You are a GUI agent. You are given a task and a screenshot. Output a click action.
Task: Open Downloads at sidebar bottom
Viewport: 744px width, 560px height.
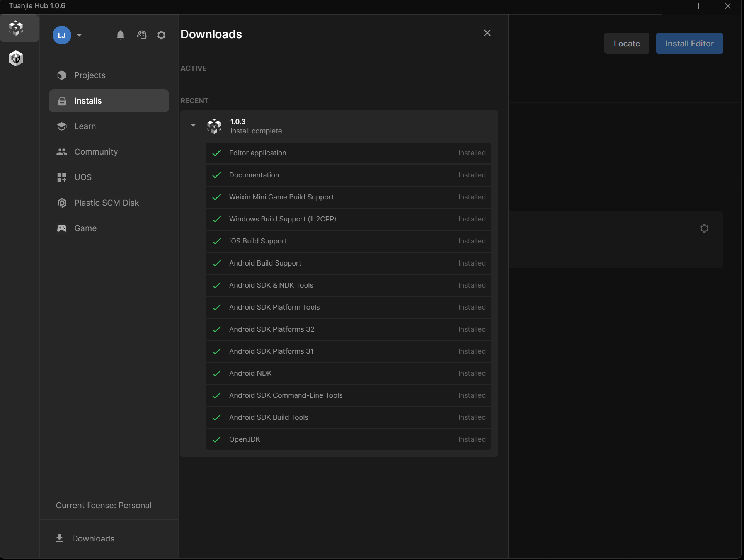[93, 538]
